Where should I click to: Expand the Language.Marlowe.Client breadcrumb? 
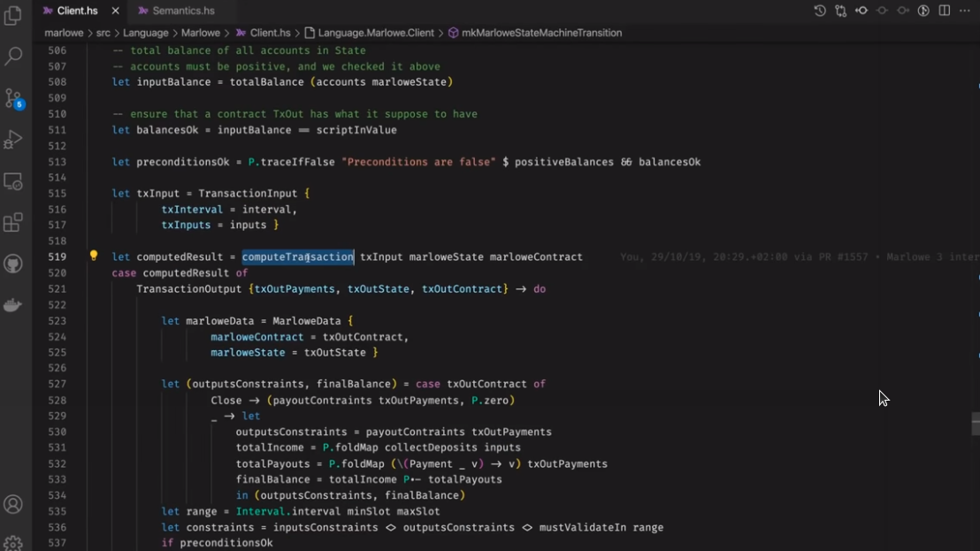click(375, 33)
